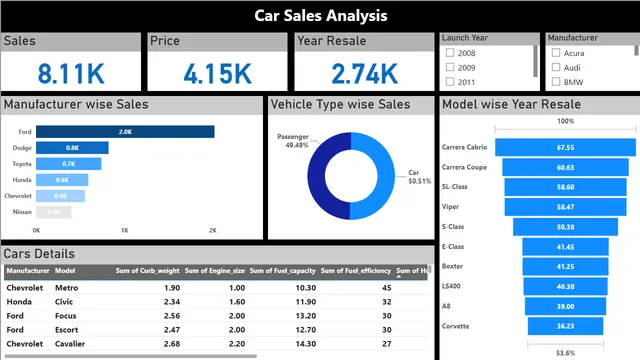The image size is (640, 360).
Task: Tick the Audi manufacturer checkbox
Action: (x=556, y=67)
